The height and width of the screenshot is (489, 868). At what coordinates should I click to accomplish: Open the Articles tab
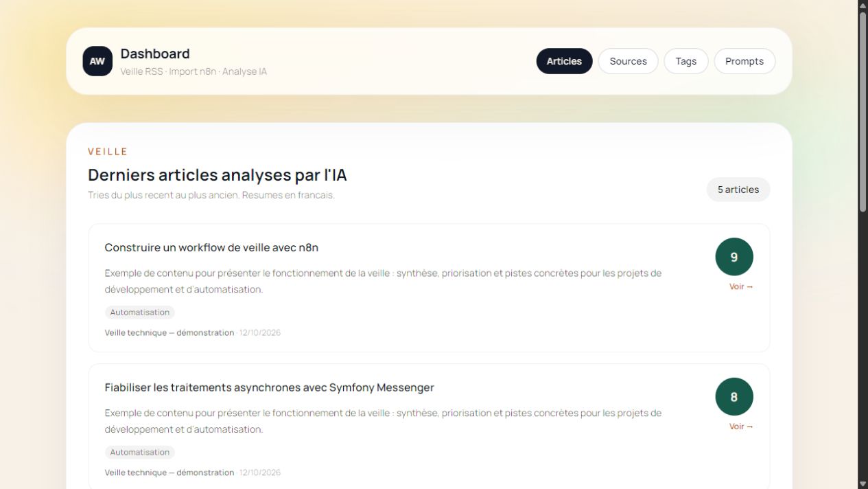click(x=564, y=61)
